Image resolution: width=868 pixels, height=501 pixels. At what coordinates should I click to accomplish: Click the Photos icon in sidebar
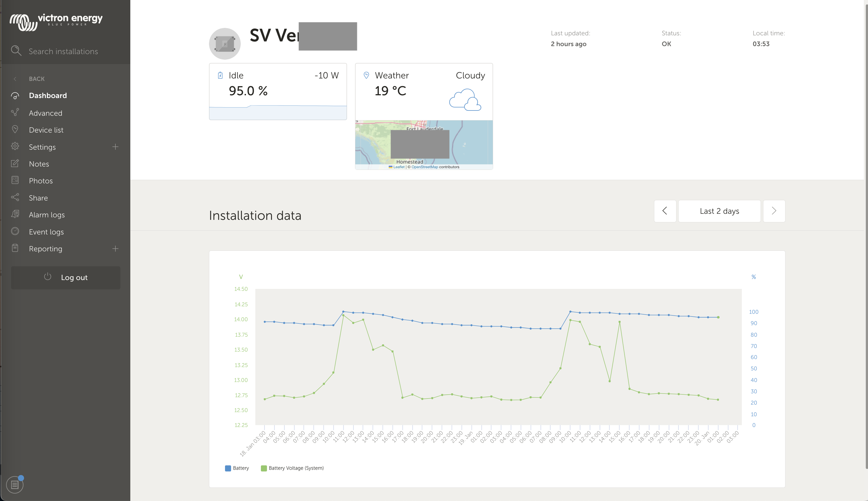15,180
